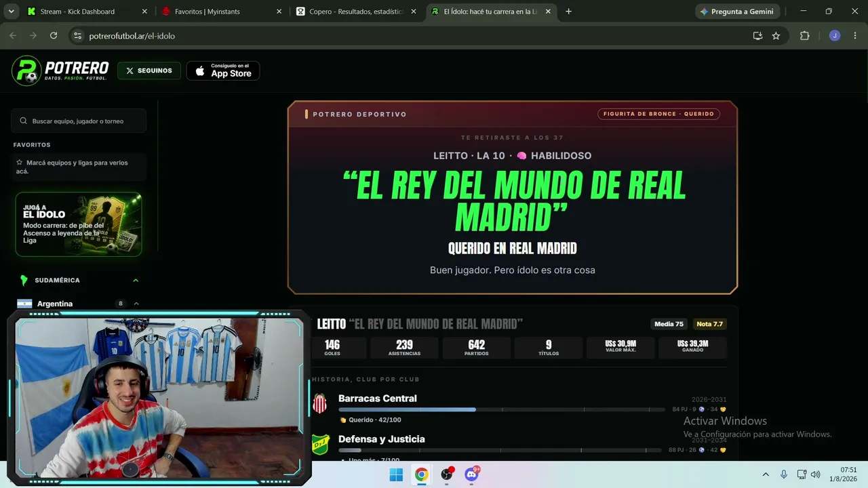The width and height of the screenshot is (868, 488).
Task: Reload the current page
Action: (x=54, y=36)
